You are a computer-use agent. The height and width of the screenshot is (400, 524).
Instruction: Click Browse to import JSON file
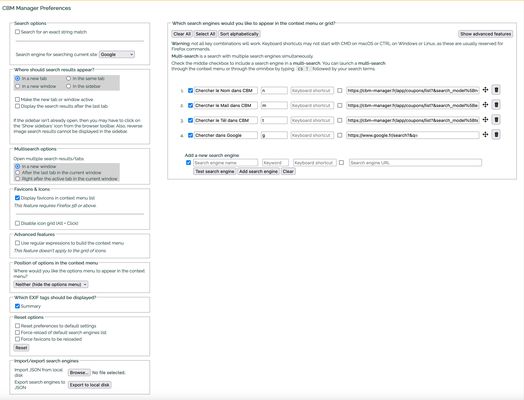[x=79, y=373]
